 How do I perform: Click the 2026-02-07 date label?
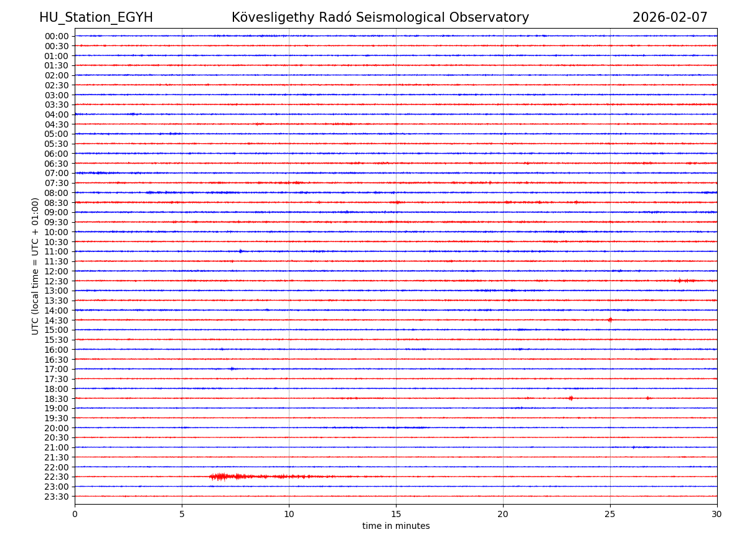(x=670, y=17)
